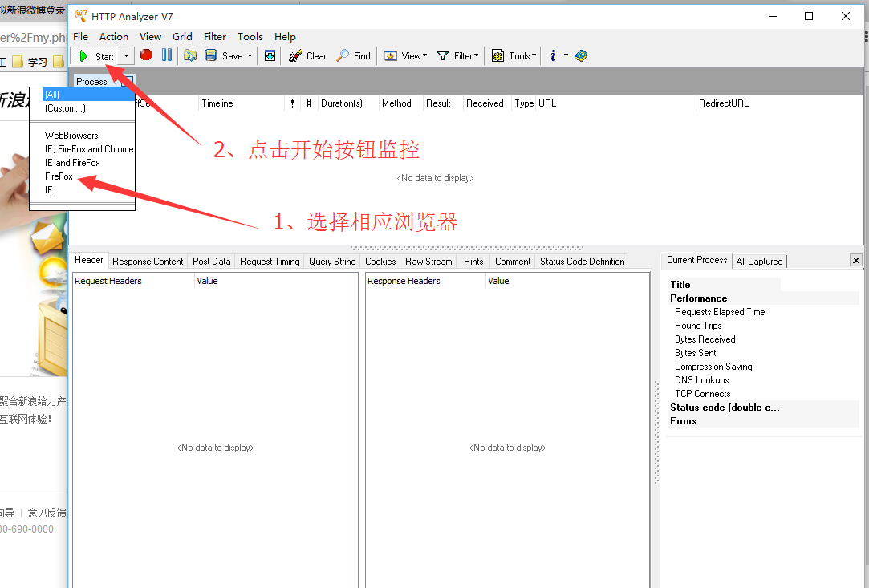Screen dimensions: 869x588
Task: Open the View toolbar dropdown
Action: tap(406, 56)
